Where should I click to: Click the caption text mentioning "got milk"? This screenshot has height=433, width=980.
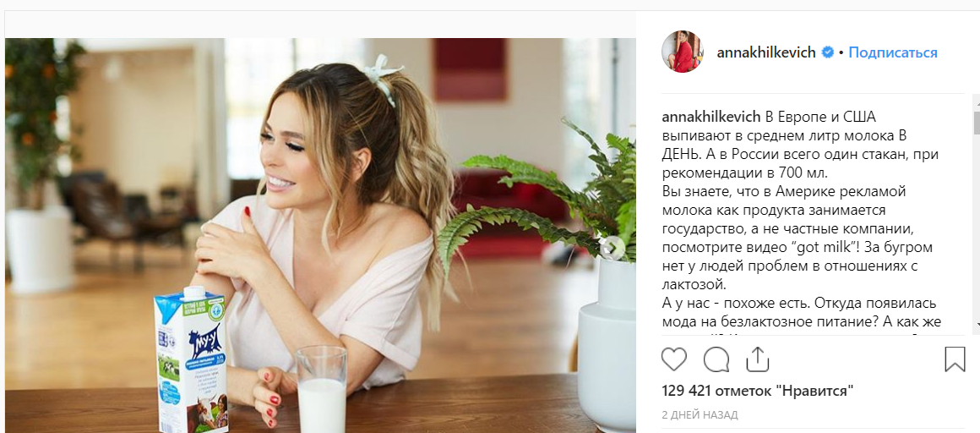(x=789, y=248)
